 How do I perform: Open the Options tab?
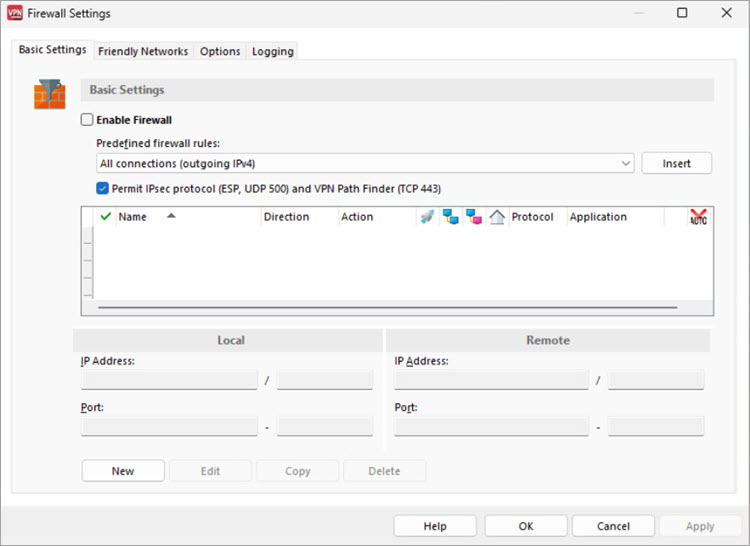(x=220, y=51)
